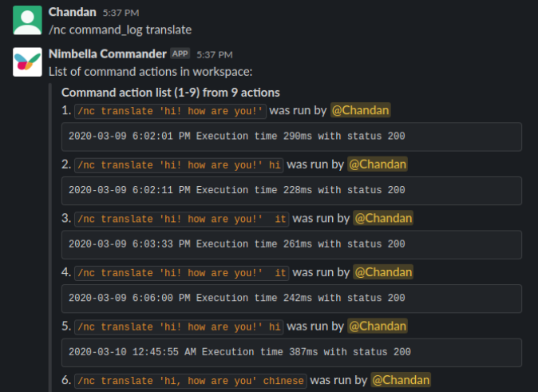
Task: Click Chandan's green user avatar
Action: [x=27, y=20]
